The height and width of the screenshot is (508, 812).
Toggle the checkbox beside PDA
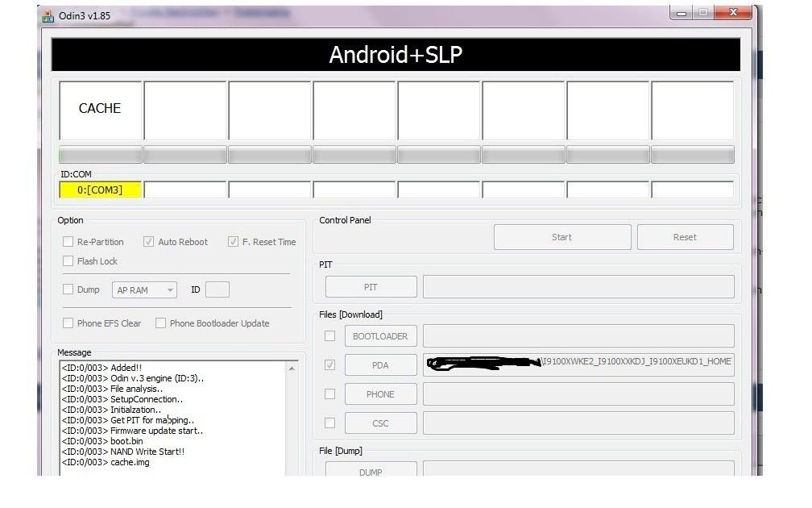[330, 365]
